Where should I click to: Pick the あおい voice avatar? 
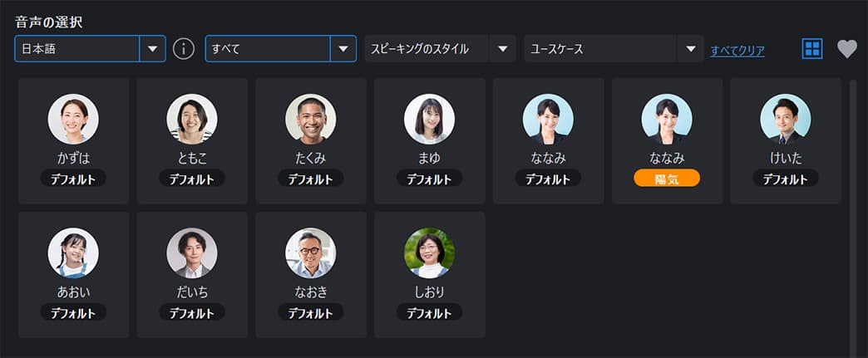[x=73, y=253]
